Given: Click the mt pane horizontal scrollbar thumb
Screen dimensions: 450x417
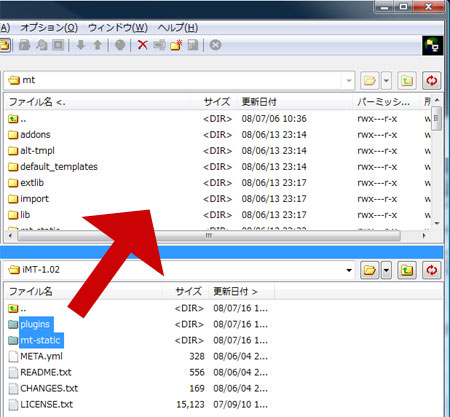Looking at the screenshot, I should 209,236.
